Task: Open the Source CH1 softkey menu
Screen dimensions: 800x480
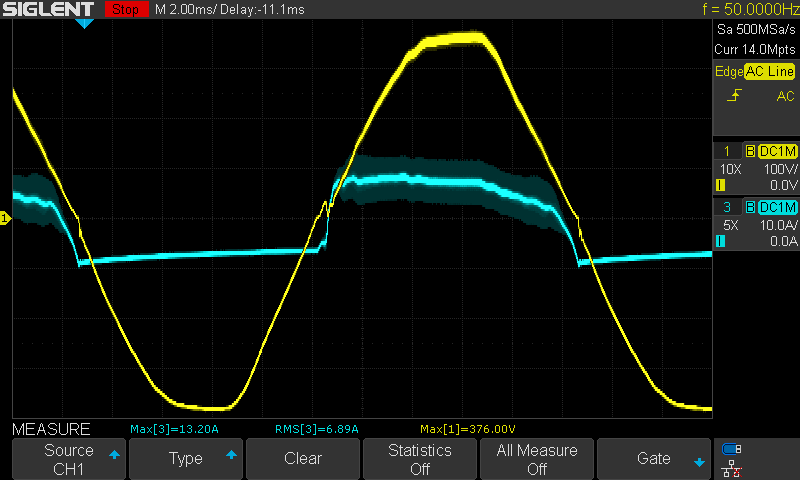Action: click(68, 459)
